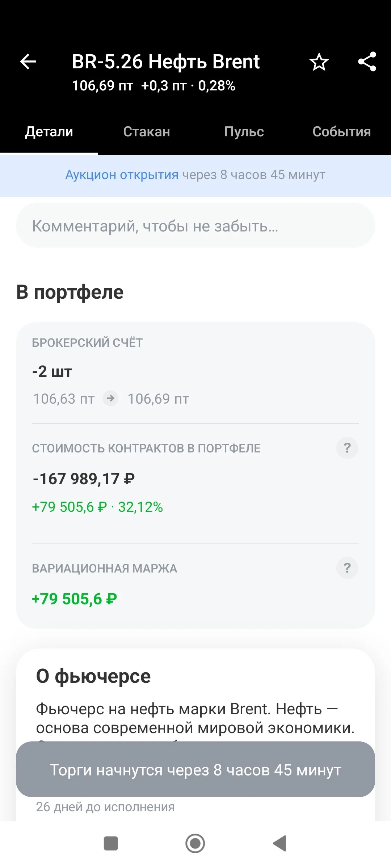Tap the Торги начнутся через 8 часов button
The image size is (391, 868).
[x=195, y=769]
